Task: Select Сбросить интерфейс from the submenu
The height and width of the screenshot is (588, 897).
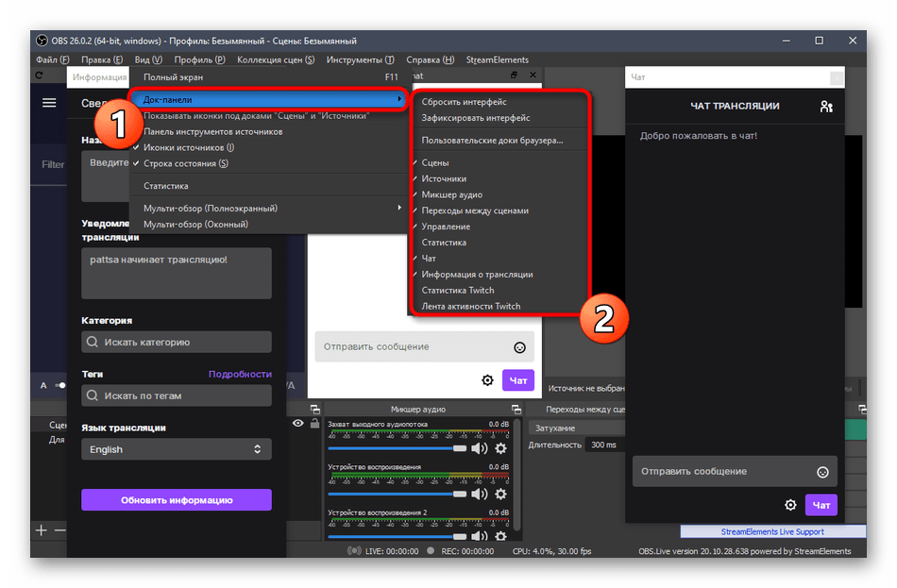Action: (464, 102)
